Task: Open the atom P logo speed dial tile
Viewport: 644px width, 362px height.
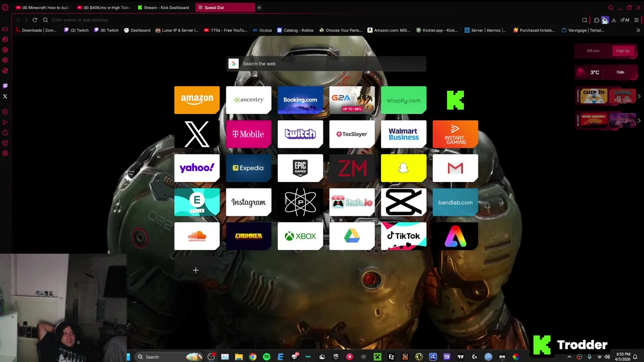Action: 300,202
